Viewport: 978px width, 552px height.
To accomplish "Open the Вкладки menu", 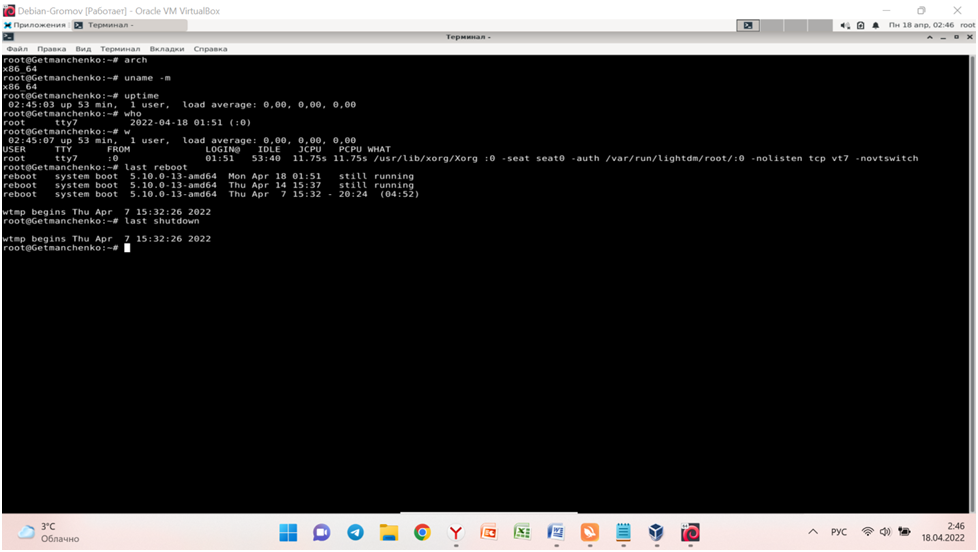I will [167, 49].
